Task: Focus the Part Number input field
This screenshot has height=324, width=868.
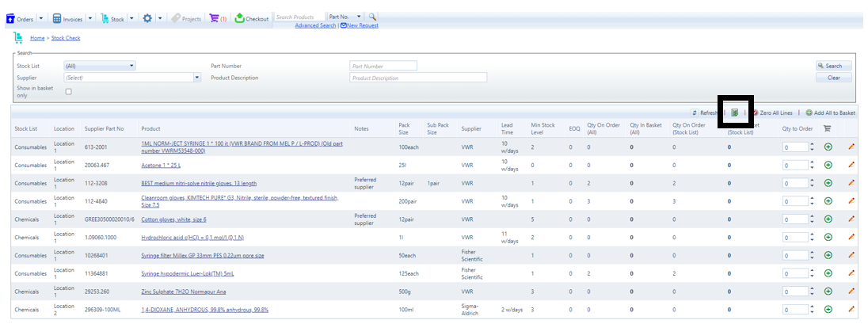Action: pyautogui.click(x=383, y=66)
